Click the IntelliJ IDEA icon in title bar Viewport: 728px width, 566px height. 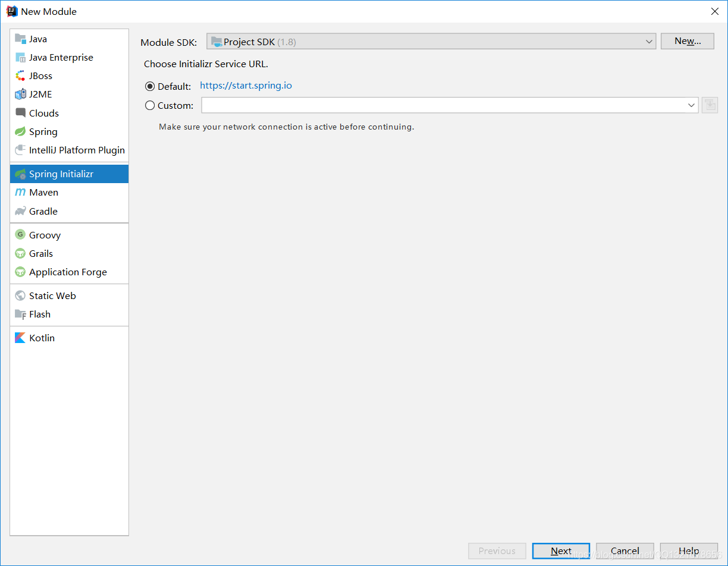coord(11,11)
